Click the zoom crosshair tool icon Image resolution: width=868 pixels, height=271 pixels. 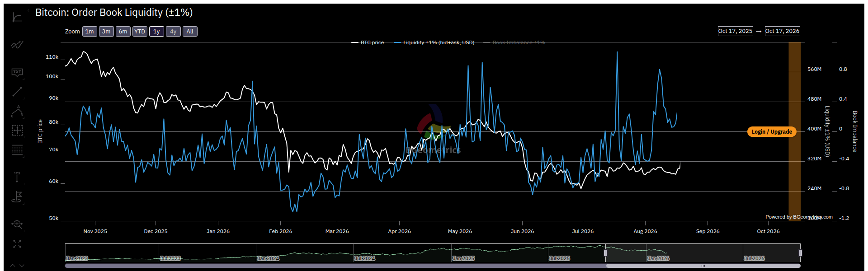[17, 224]
